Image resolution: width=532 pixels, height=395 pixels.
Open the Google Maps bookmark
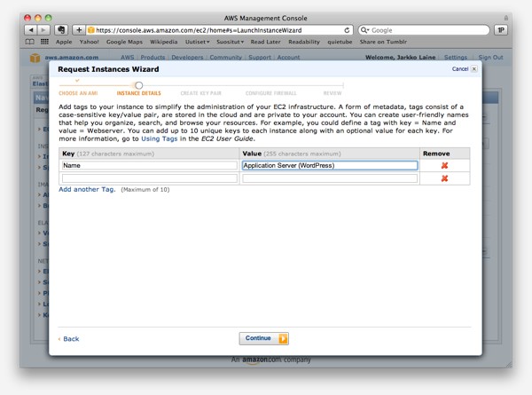pyautogui.click(x=124, y=42)
